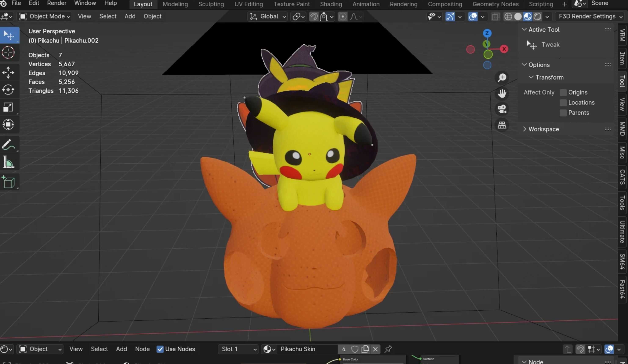
Task: Click the zoom magnifier viewport icon
Action: (502, 78)
